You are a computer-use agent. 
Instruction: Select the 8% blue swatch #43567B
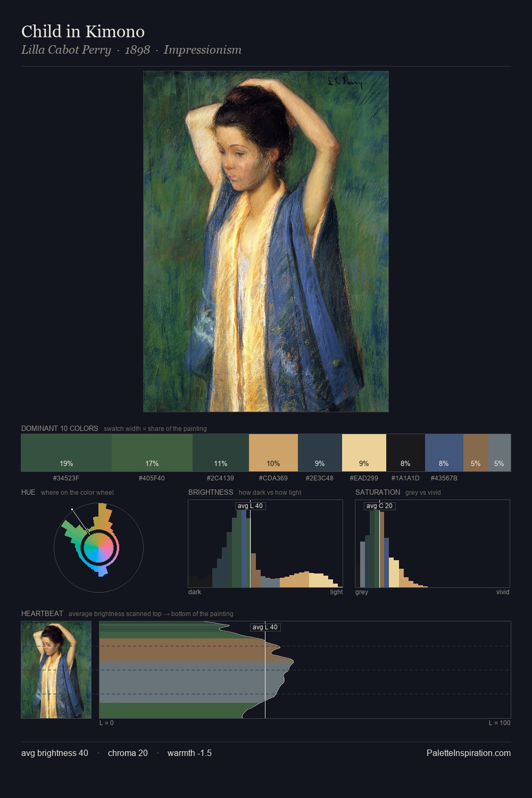click(x=444, y=453)
